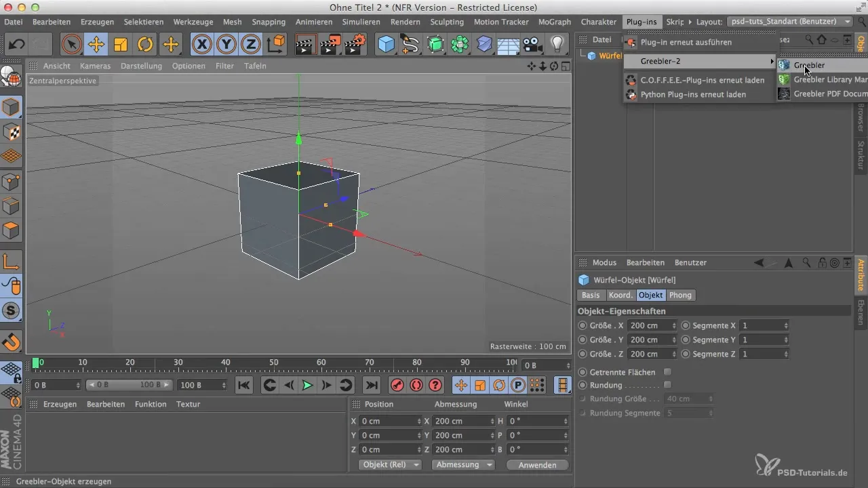Click record active objects red button
This screenshot has height=488, width=868.
pos(397,385)
